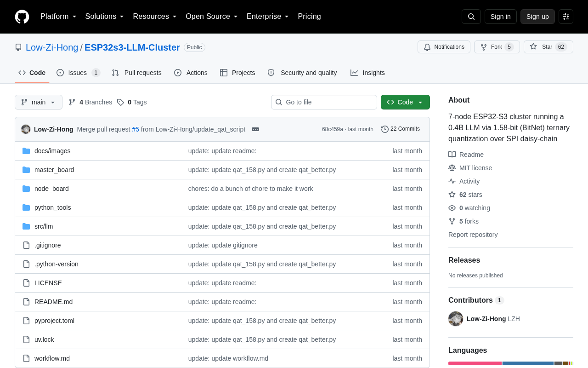Expand the Solutions menu
588x368 pixels.
click(x=105, y=17)
